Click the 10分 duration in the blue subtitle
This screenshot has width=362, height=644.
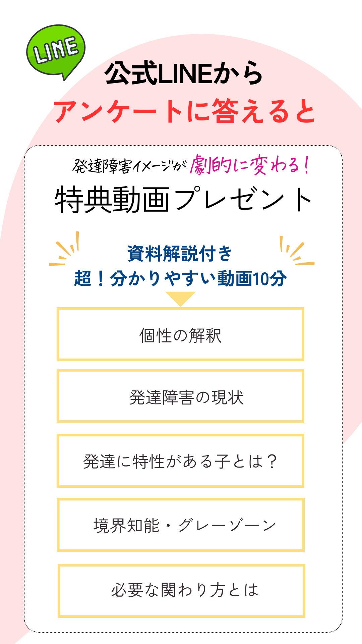(269, 279)
